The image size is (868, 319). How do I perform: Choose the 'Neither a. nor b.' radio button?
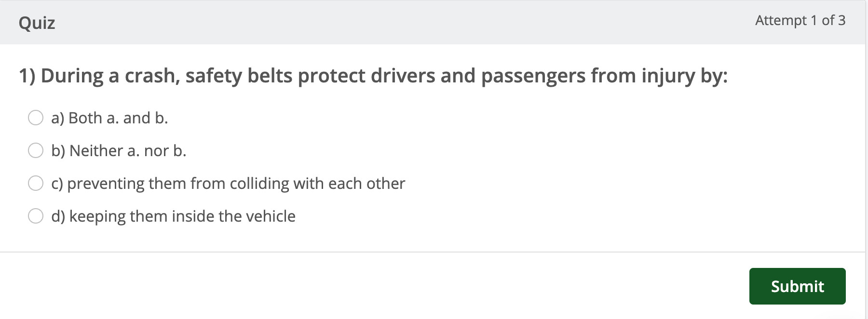point(36,150)
